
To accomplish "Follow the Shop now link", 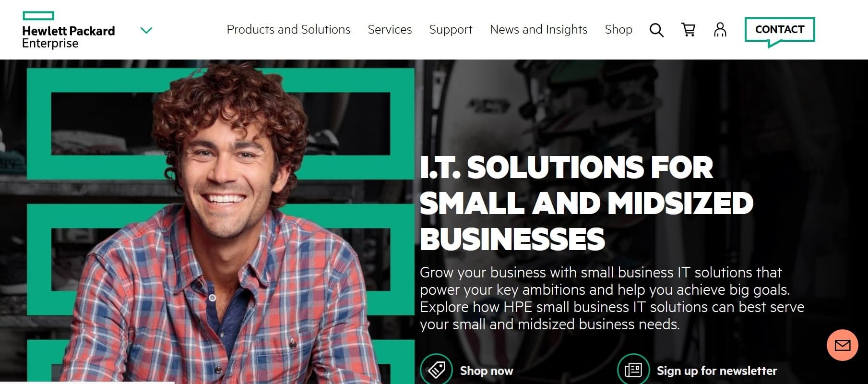I will point(487,371).
